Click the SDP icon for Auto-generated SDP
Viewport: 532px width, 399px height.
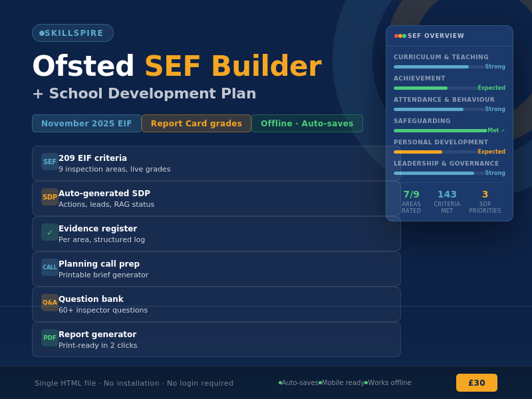point(50,197)
